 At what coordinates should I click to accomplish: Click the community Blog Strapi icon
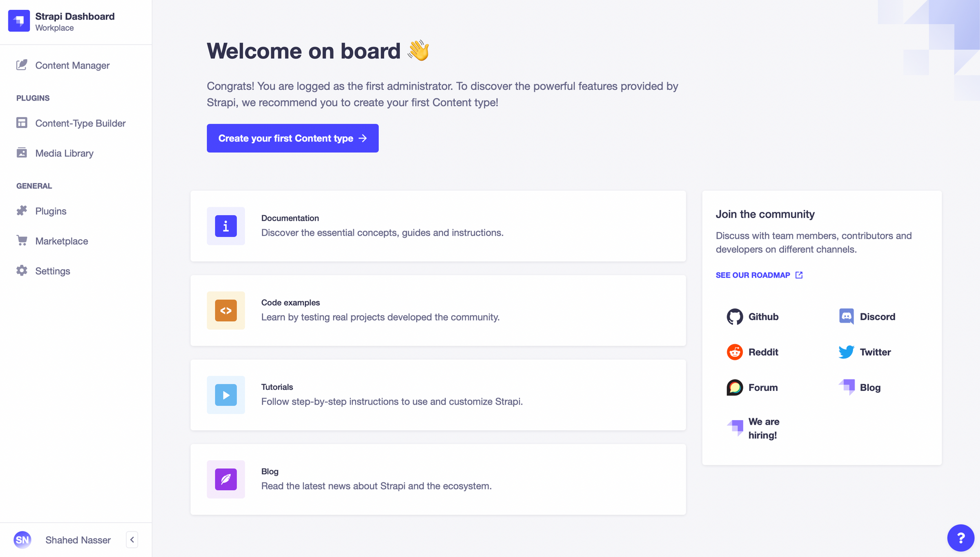[847, 387]
